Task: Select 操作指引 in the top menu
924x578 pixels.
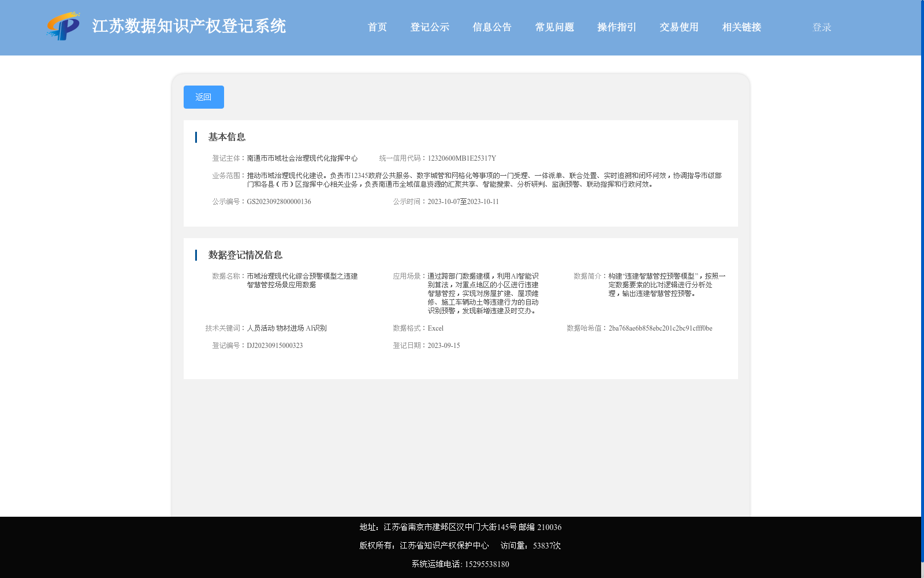Action: coord(617,27)
